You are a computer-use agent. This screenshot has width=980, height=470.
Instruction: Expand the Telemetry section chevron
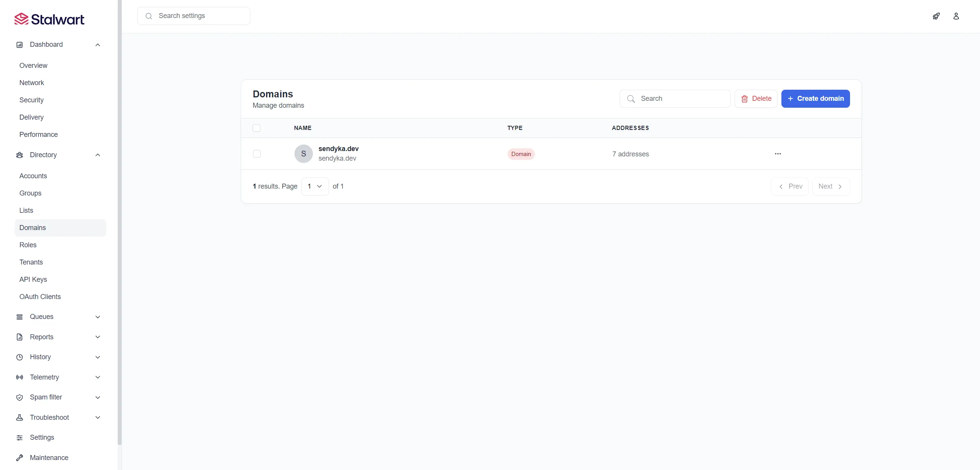point(98,377)
